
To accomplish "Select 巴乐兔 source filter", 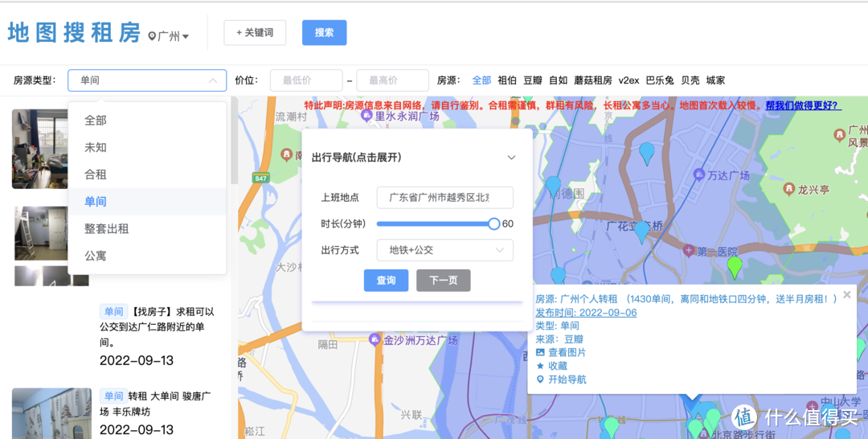I will pos(660,80).
